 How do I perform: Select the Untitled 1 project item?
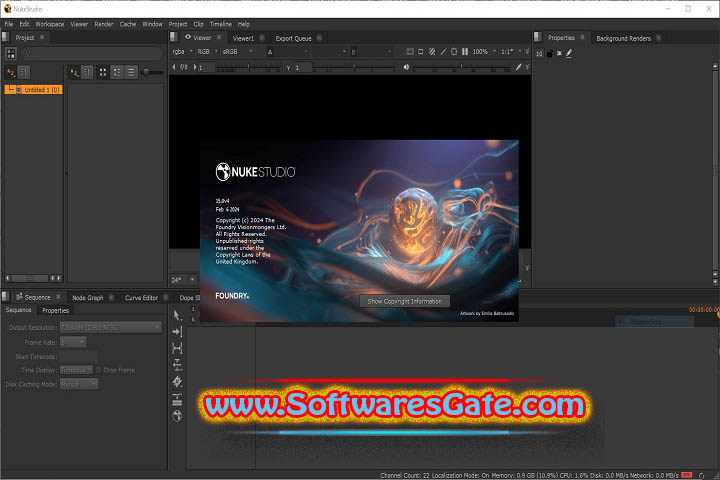(x=34, y=90)
